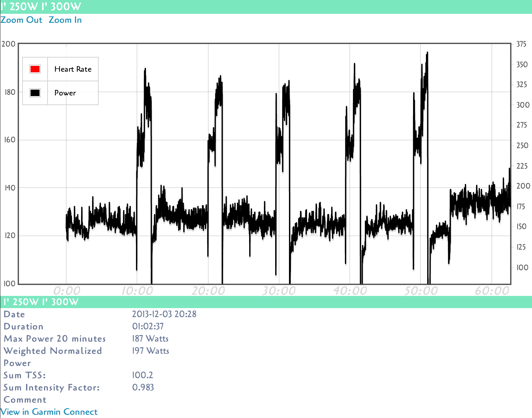Select the Duration value 01:02:37

tap(148, 326)
